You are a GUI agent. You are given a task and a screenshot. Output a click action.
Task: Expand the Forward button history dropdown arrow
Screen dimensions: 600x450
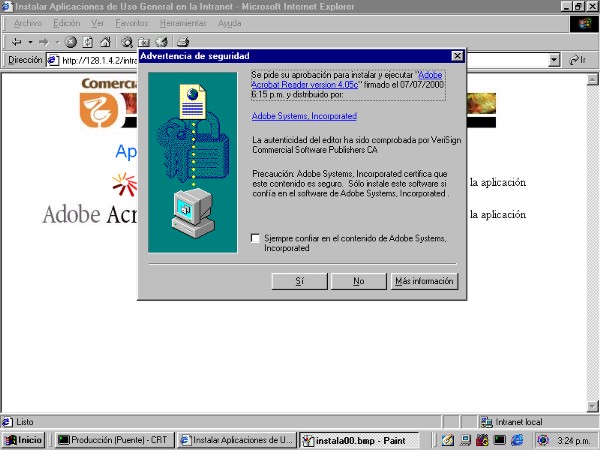(x=56, y=42)
